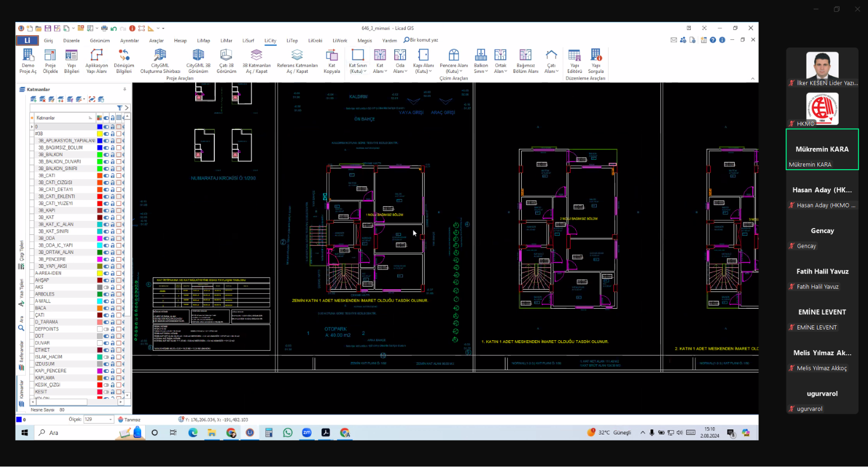Toggle visibility of 3B_KAPI layer
Screen dimensions: 868x467
(x=106, y=210)
